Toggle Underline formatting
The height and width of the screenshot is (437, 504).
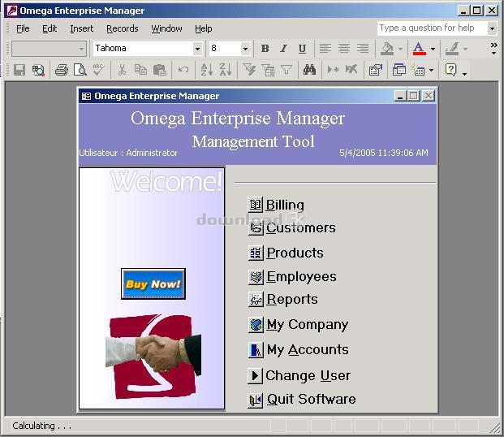coord(302,49)
